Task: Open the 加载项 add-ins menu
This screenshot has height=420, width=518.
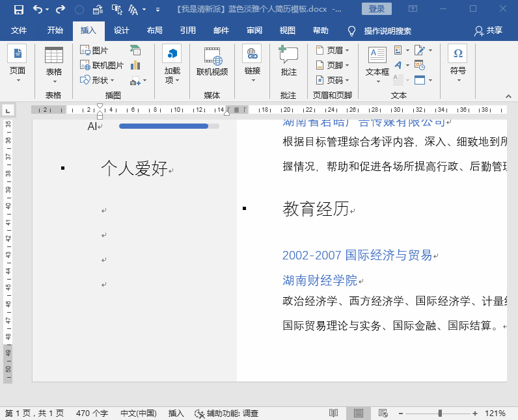Action: click(172, 64)
